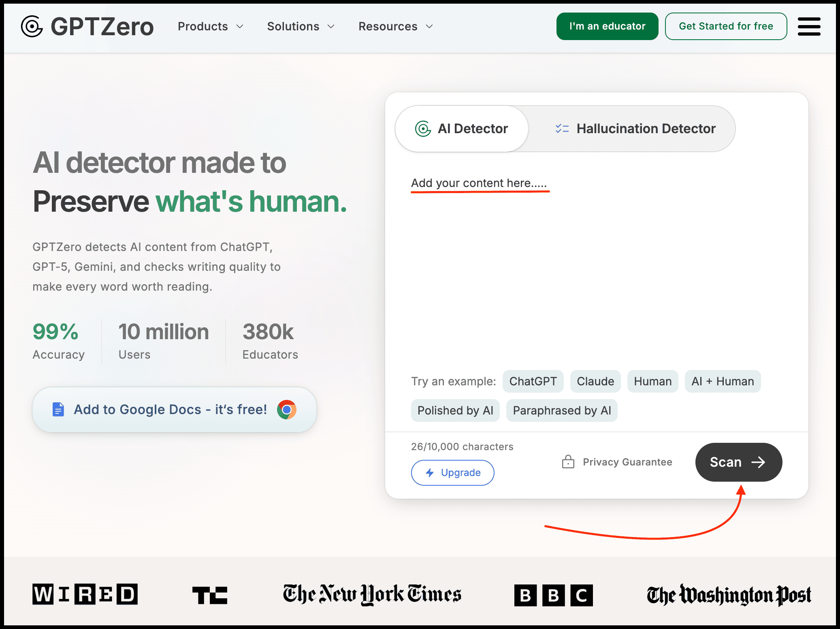The image size is (840, 629).
Task: Click the Hallucination Detector checklist icon
Action: 562,129
